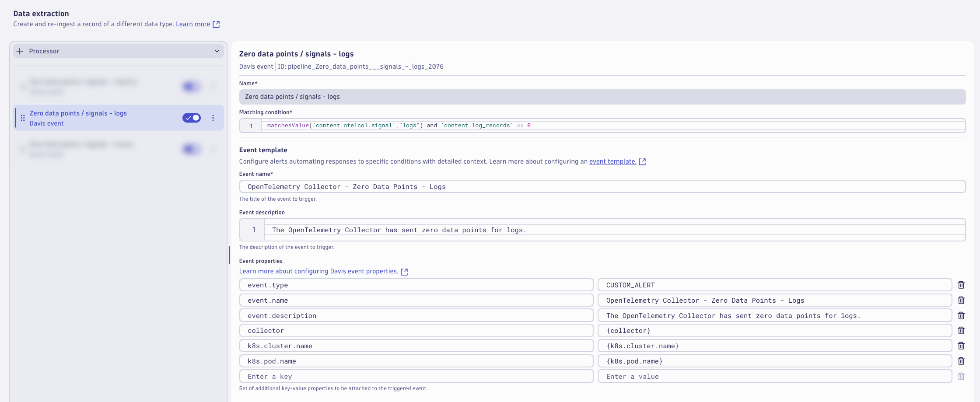Viewport: 980px width, 402px height.
Task: Click the Panel splitter handle between the panes
Action: pos(229,255)
